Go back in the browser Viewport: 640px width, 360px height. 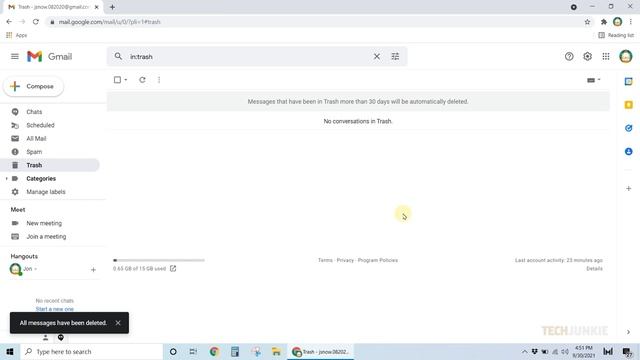pos(9,22)
